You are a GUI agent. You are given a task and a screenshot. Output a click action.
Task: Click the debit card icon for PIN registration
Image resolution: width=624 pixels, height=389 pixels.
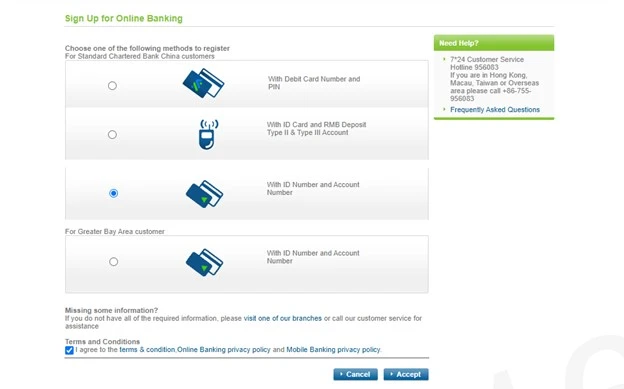[203, 83]
